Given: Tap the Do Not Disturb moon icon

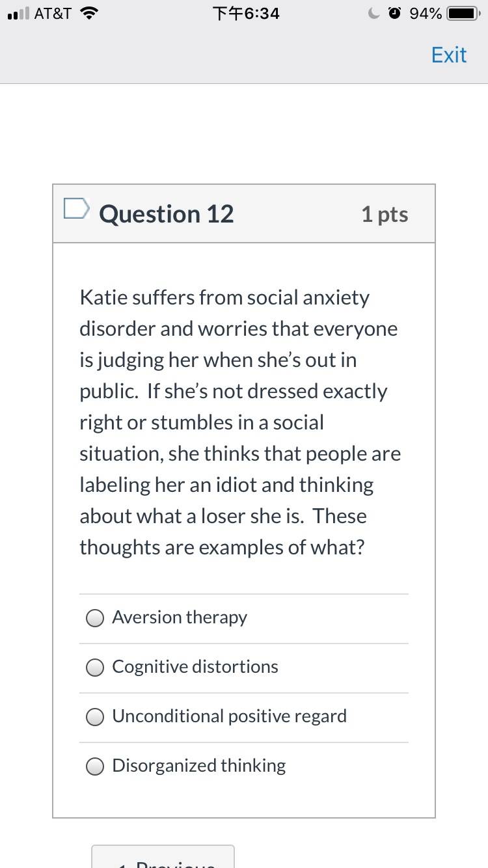Looking at the screenshot, I should click(x=374, y=13).
